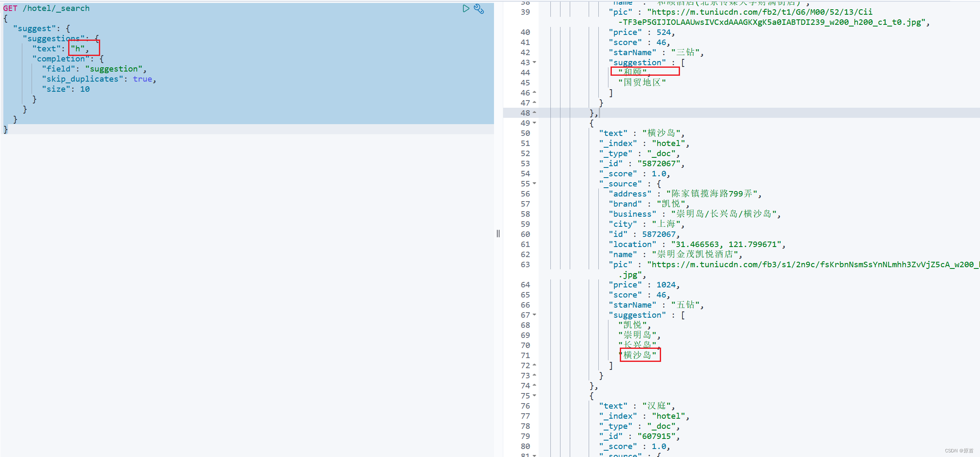Image resolution: width=980 pixels, height=457 pixels.
Task: Click the fold arrow at line 73
Action: coord(534,375)
